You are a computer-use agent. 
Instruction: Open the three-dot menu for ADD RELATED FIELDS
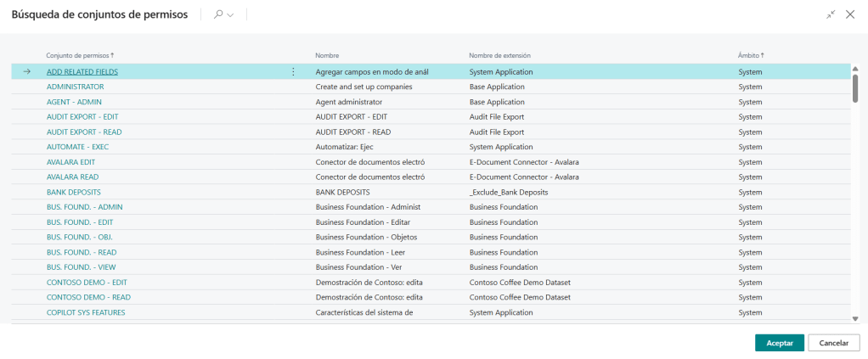pos(294,72)
